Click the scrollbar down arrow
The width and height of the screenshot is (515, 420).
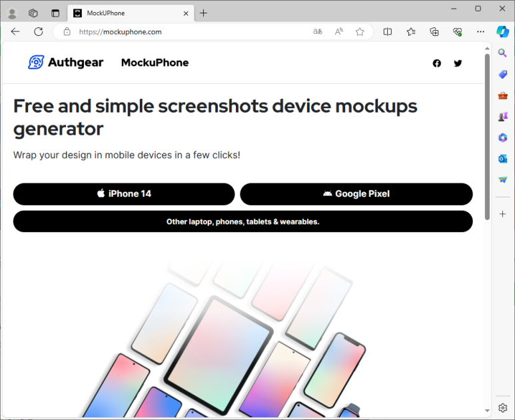pyautogui.click(x=487, y=411)
